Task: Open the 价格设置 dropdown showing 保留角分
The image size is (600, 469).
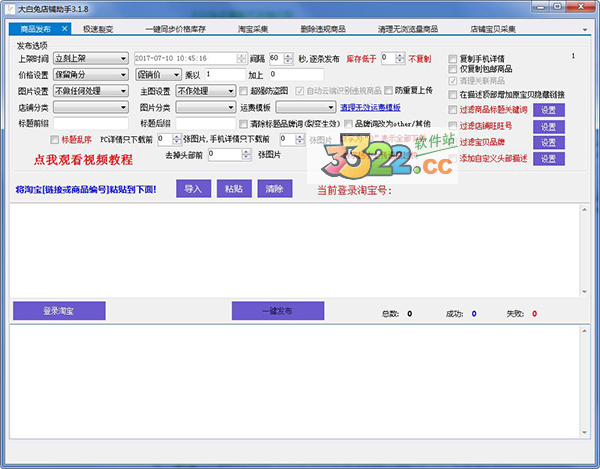Action: [90, 75]
